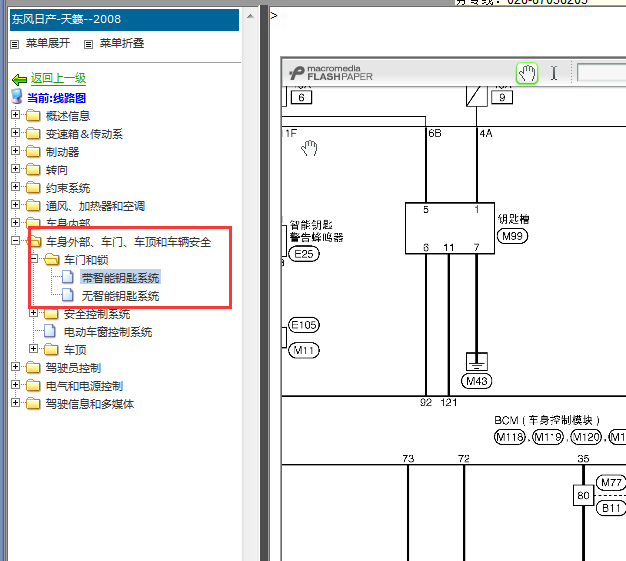Select the 车门和锁 folder

point(86,260)
